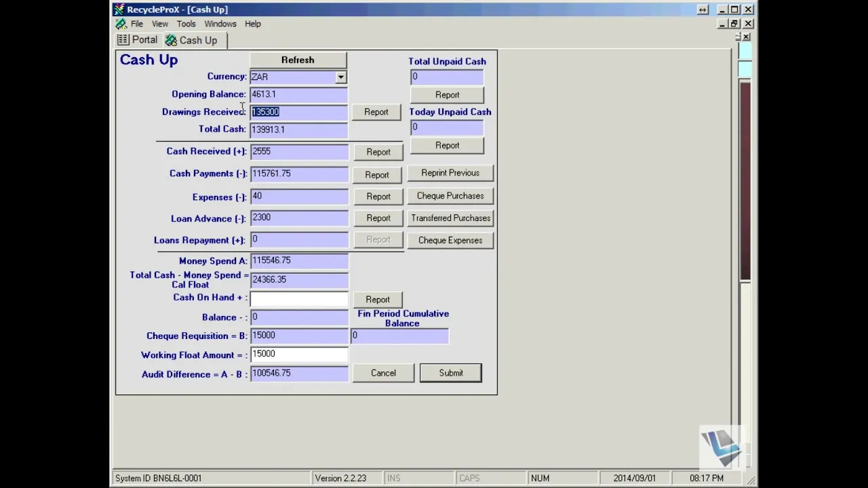Click the Submit button
The height and width of the screenshot is (488, 868).
coord(451,373)
